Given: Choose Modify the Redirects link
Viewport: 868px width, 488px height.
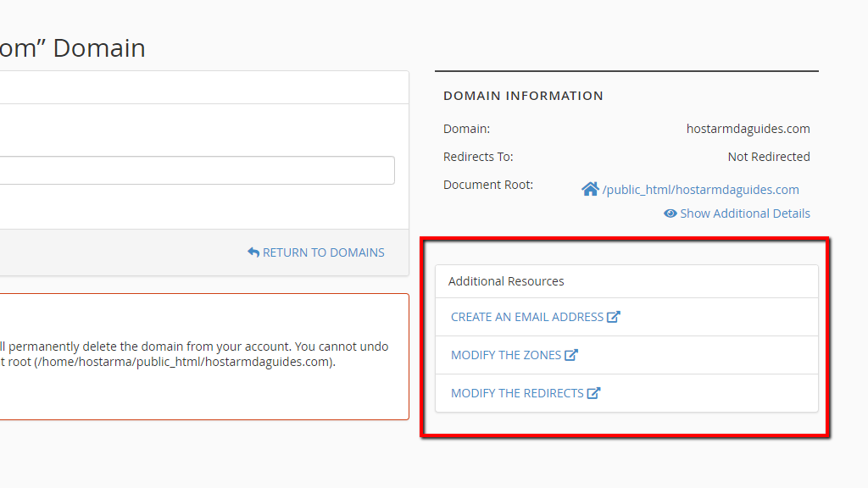Looking at the screenshot, I should 517,393.
